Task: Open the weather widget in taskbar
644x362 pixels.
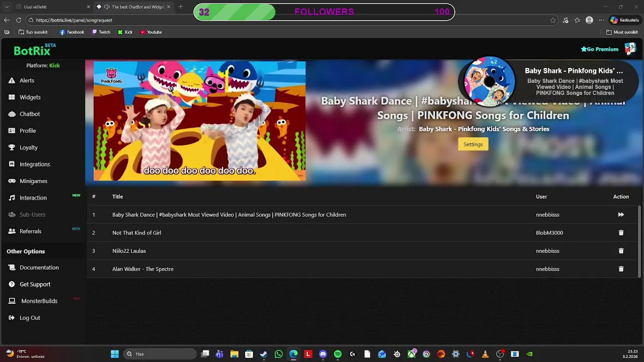Action: pyautogui.click(x=24, y=354)
